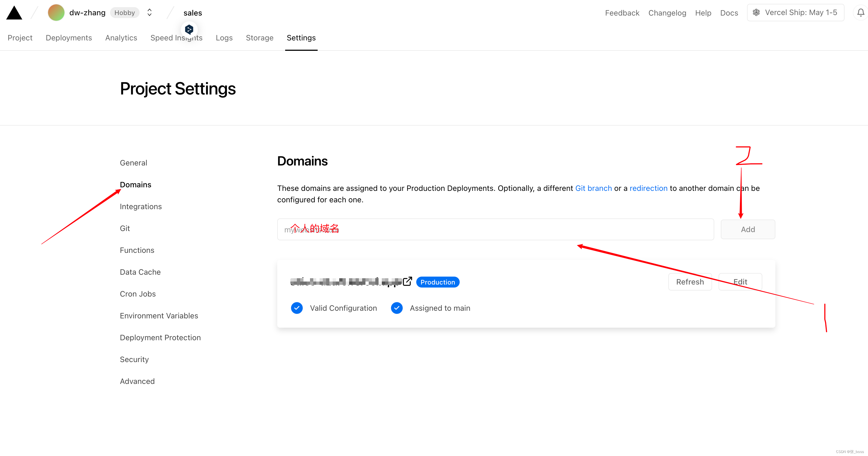Expand the team switcher chevrons

150,13
